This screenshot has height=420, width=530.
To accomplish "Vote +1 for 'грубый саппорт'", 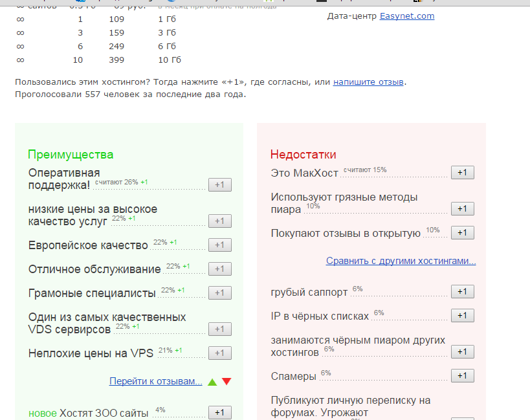I will point(463,292).
